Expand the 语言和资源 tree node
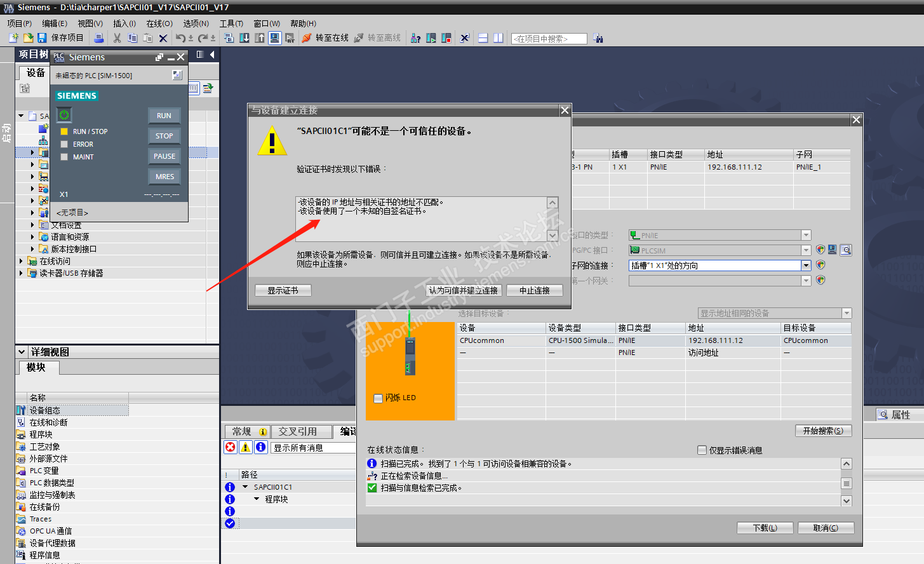Screen dimensions: 924x564 32,237
